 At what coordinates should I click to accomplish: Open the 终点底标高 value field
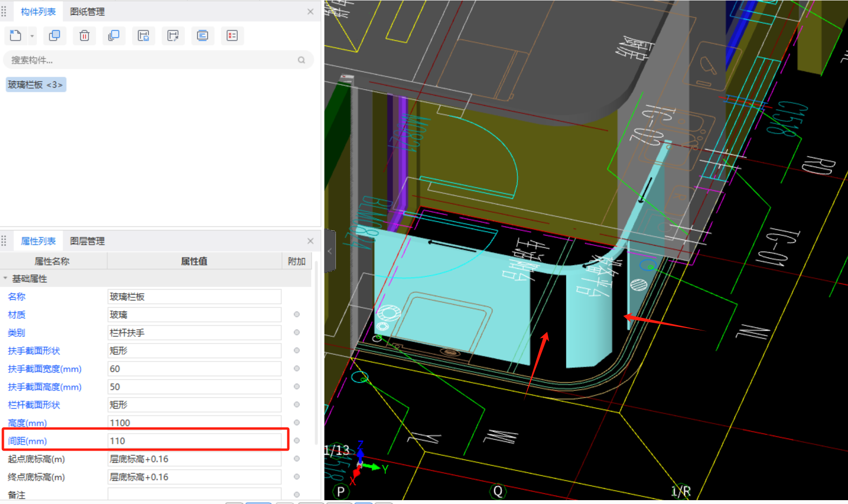tap(194, 477)
